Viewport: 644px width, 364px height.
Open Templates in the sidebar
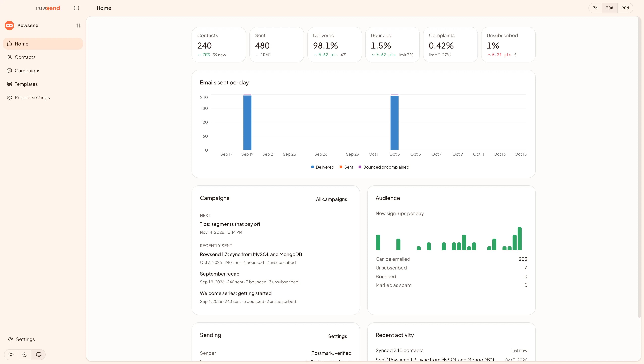43,84
